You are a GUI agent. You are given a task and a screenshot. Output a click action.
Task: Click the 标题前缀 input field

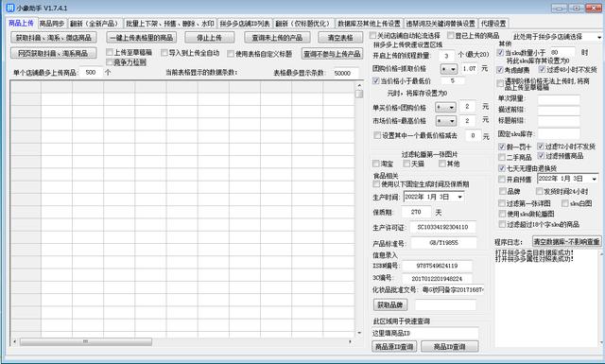(x=559, y=121)
